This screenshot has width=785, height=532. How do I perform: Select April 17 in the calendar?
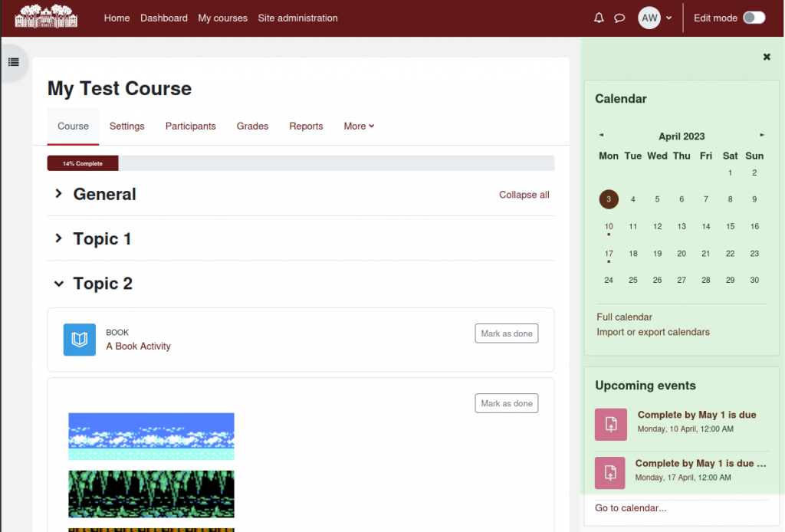(609, 254)
